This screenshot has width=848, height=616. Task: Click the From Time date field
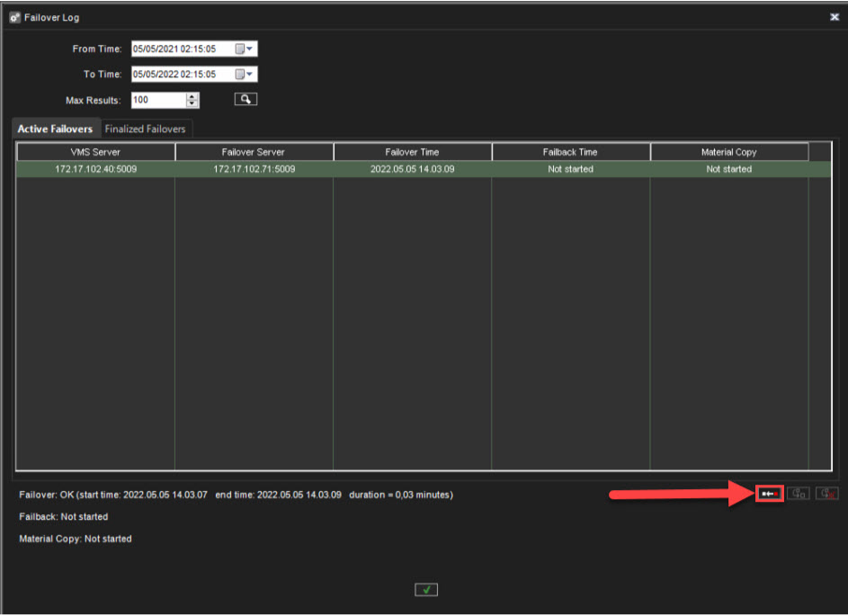tap(181, 49)
